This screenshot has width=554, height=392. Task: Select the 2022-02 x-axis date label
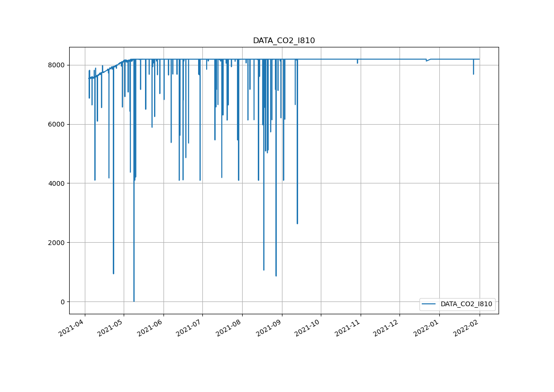[467, 328]
